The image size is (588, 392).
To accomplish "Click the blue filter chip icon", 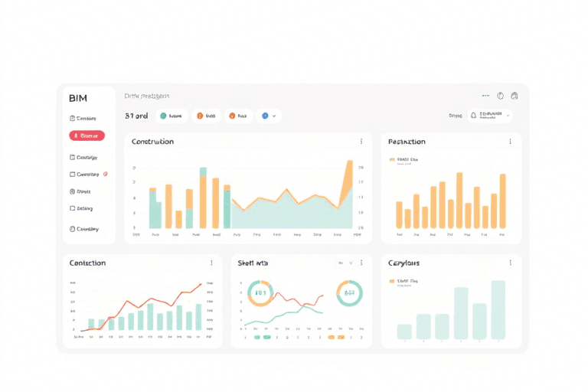I will (x=265, y=116).
